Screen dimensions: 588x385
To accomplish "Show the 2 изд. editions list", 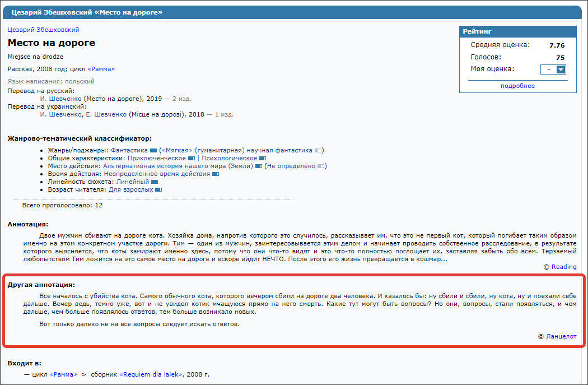I will tap(181, 98).
